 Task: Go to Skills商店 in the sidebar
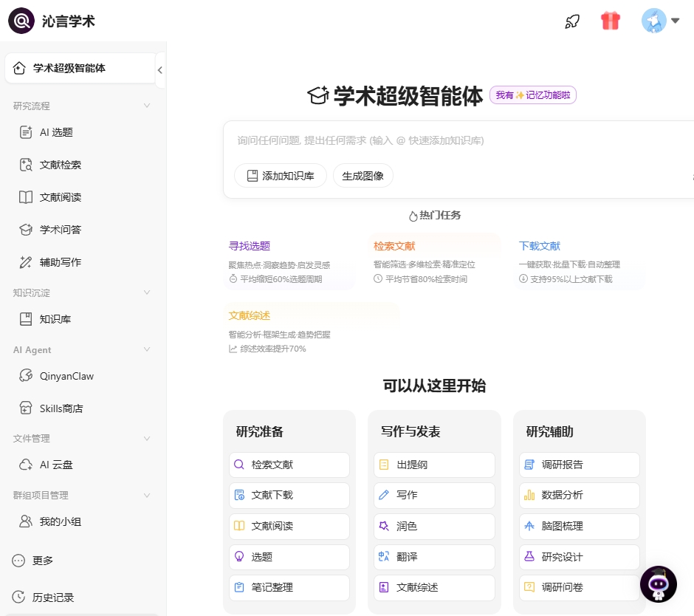pos(61,408)
